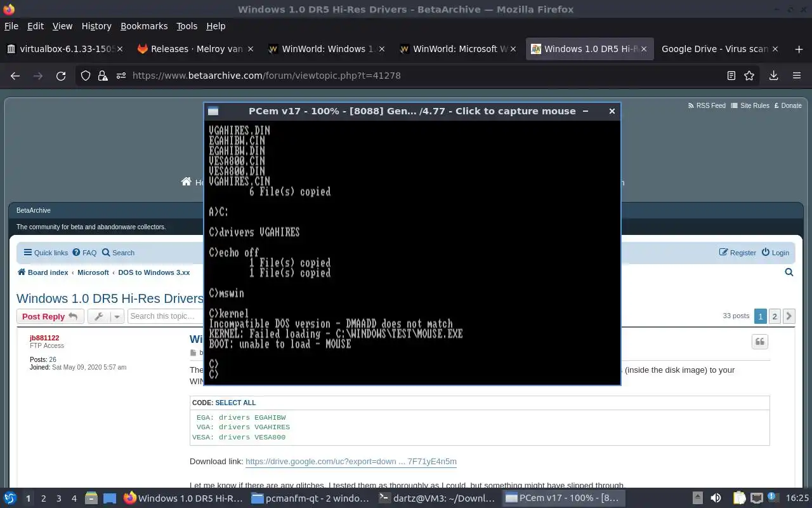The image size is (812, 508).
Task: Open the File menu
Action: point(11,26)
